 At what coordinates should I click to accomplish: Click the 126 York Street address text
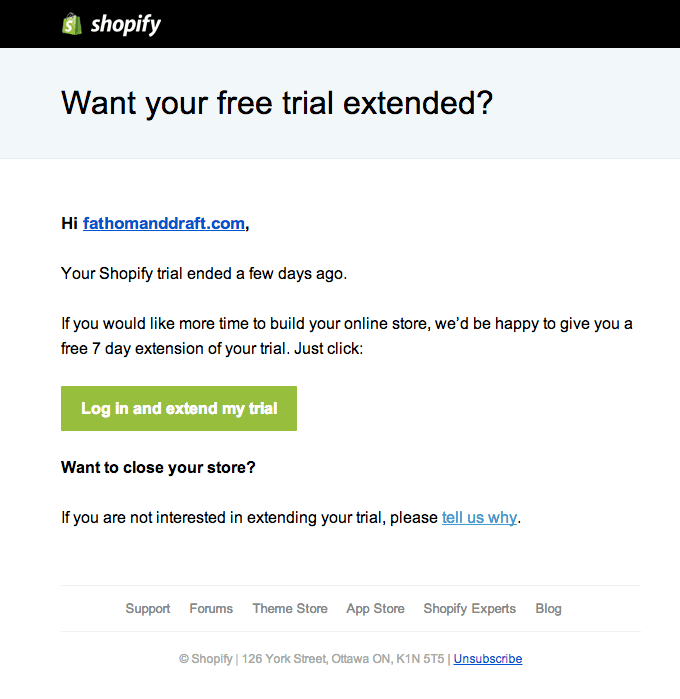click(344, 659)
